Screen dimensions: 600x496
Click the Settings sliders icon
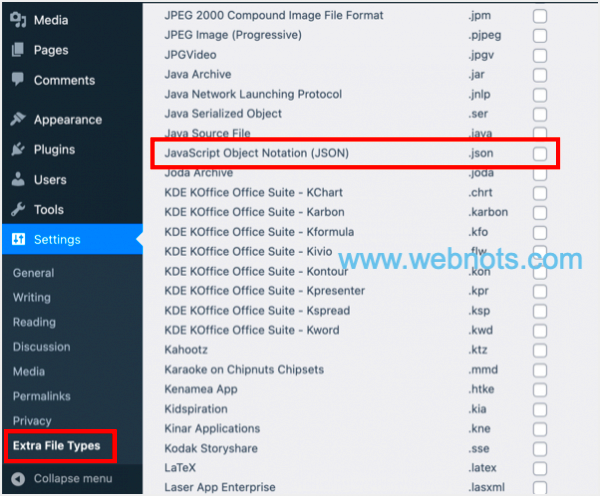[x=18, y=239]
